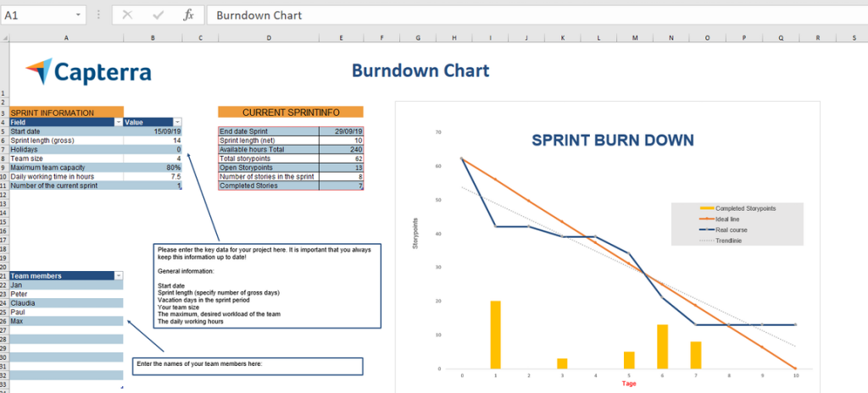Click the Enter checkmark formula bar icon
The width and height of the screenshot is (868, 393).
[x=159, y=15]
